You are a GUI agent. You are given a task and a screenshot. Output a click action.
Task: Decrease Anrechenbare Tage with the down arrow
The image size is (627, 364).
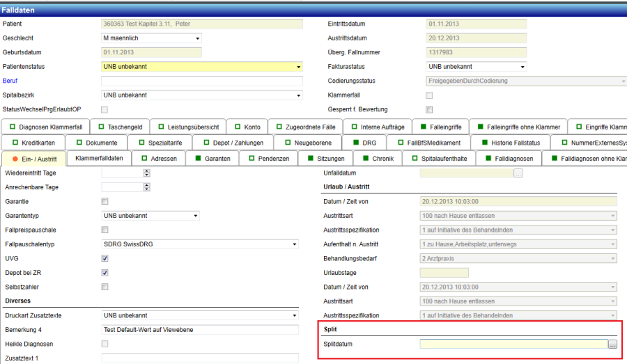(146, 189)
